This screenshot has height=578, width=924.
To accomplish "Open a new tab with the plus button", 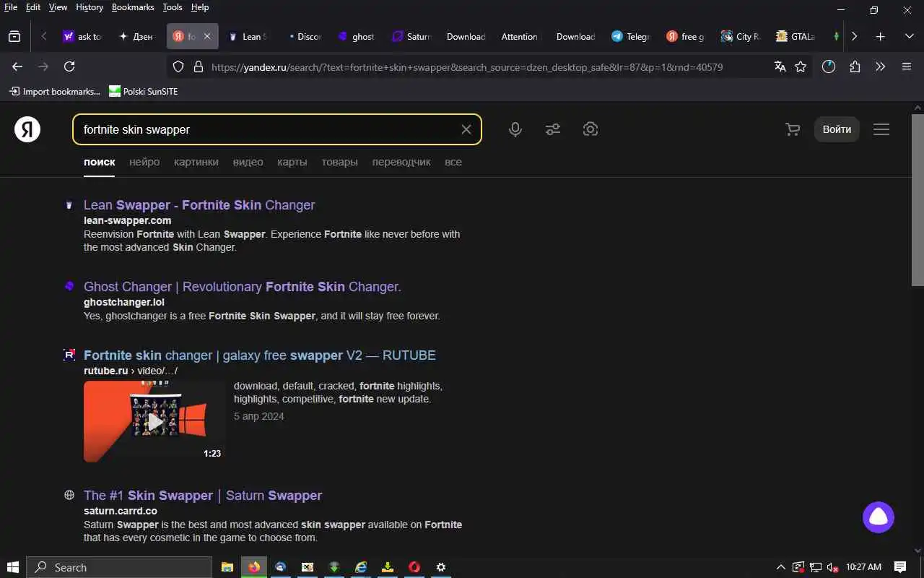I will click(880, 36).
